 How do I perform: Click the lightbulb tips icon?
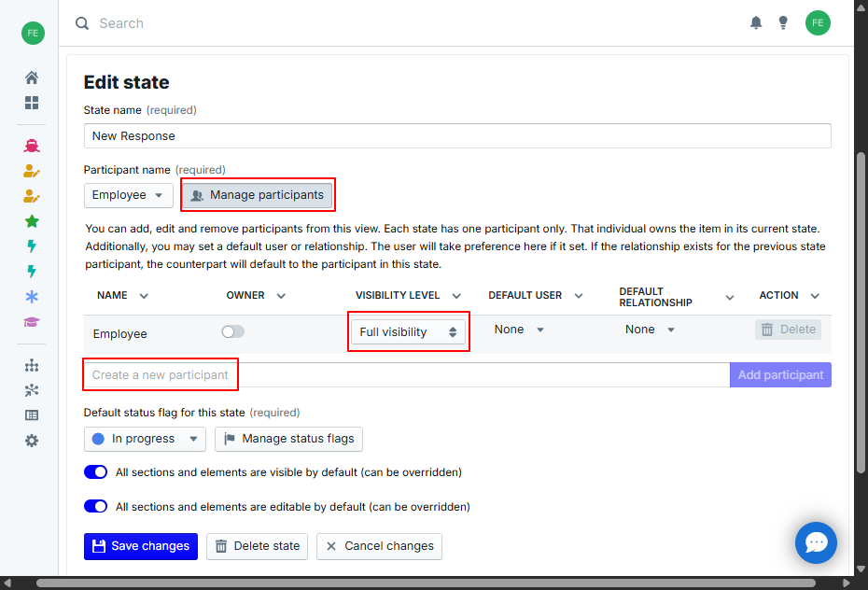click(783, 23)
